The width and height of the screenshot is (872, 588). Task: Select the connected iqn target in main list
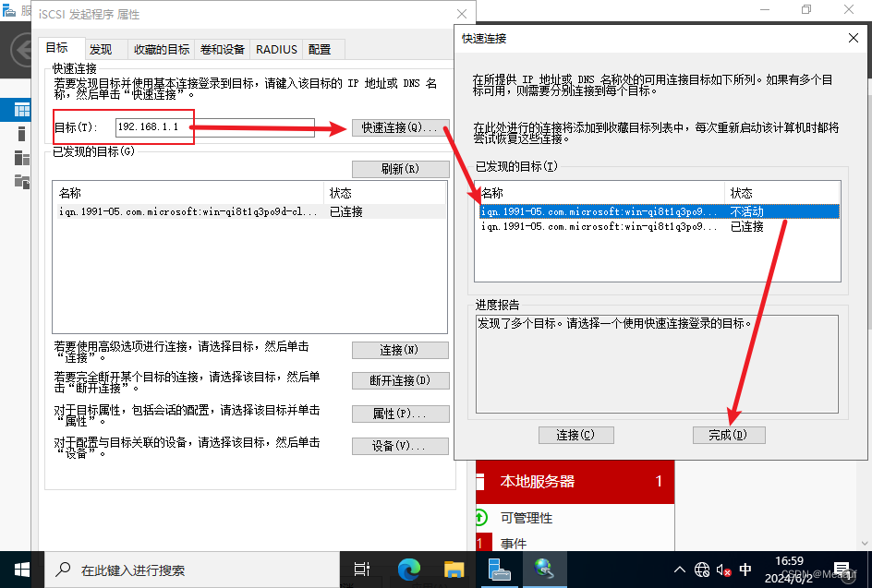click(x=251, y=211)
